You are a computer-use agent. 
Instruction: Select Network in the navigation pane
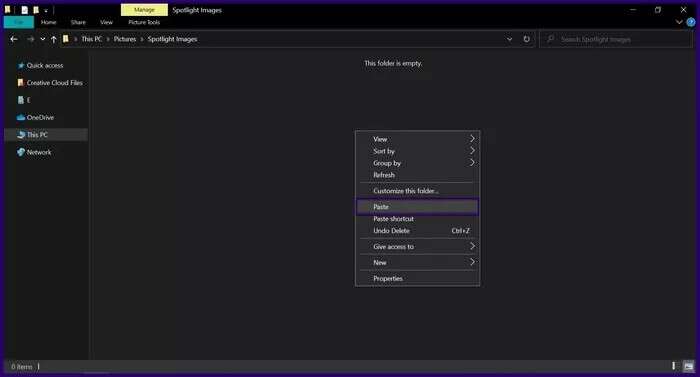pos(39,152)
